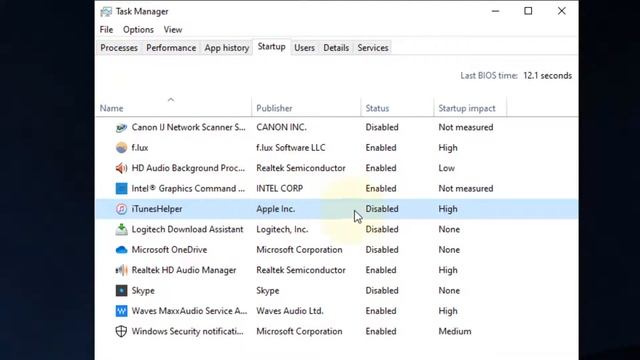Click the Disabled status of Microsoft OneDrive

coord(382,250)
